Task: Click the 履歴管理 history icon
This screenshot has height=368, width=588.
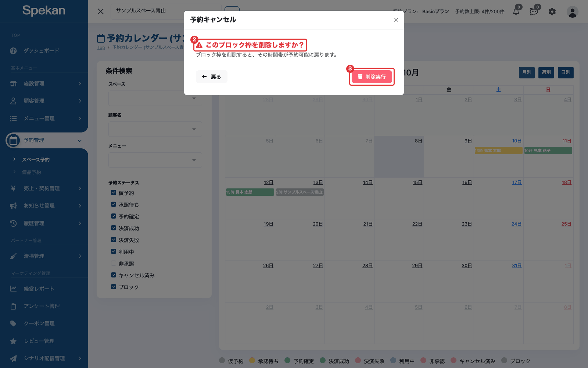Action: [13, 223]
